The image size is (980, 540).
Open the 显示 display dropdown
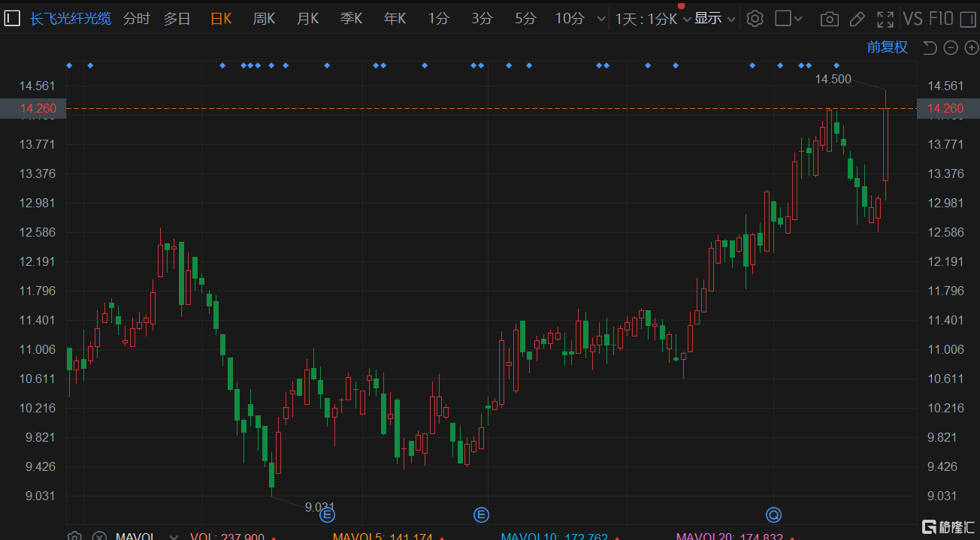tap(715, 18)
